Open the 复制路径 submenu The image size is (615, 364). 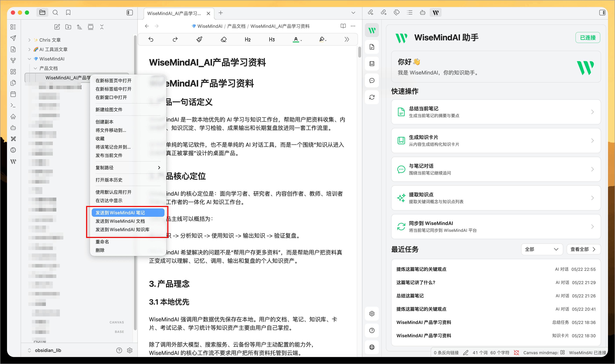pos(128,167)
